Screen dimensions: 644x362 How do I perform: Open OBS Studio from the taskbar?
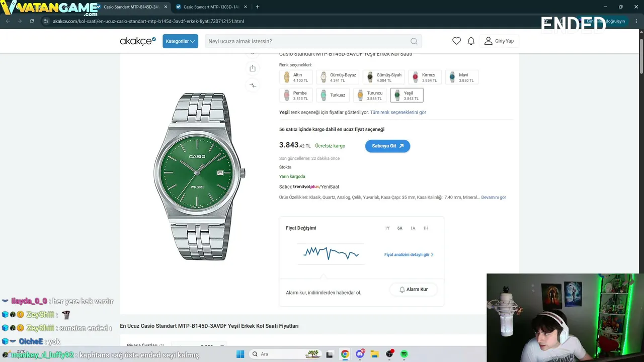click(389, 354)
